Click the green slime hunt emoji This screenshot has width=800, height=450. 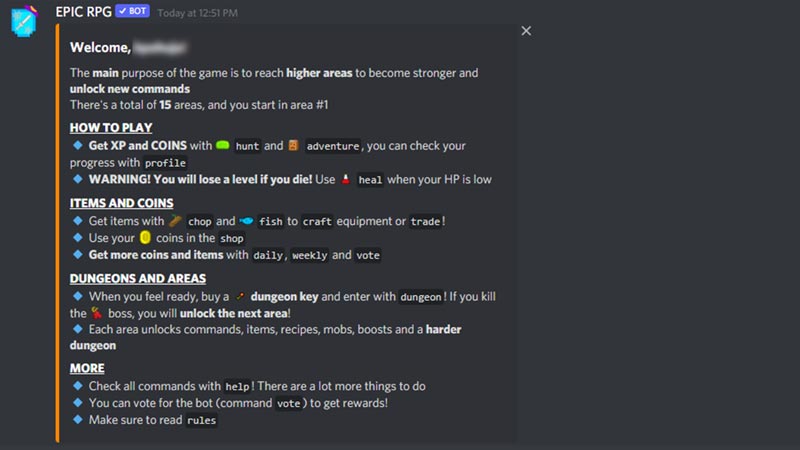(222, 145)
